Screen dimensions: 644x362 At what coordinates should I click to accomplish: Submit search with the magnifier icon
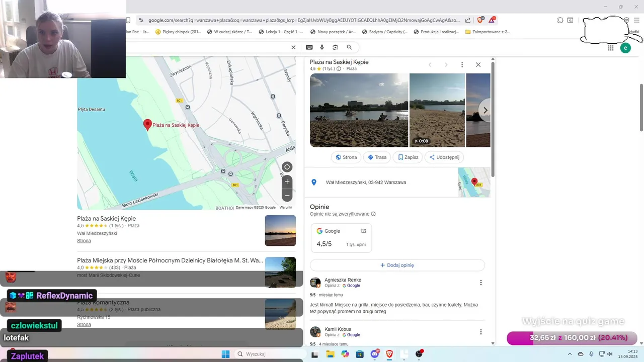pos(349,47)
